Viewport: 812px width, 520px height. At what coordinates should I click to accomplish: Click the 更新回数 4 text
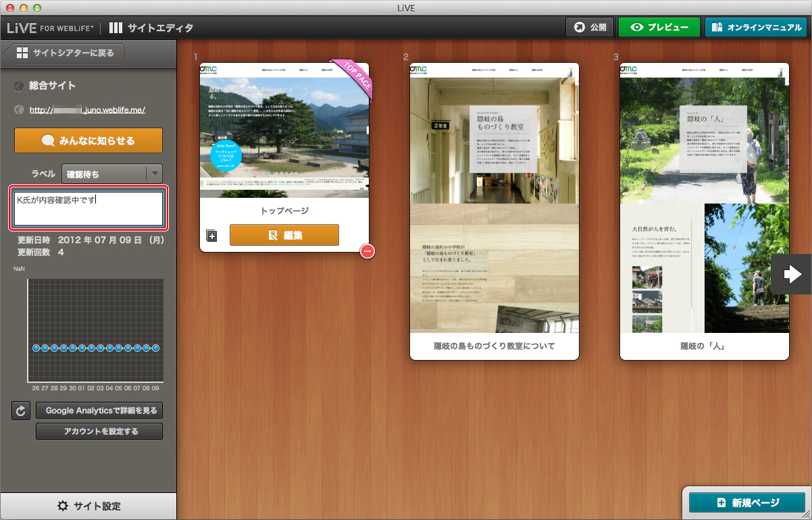click(x=41, y=252)
